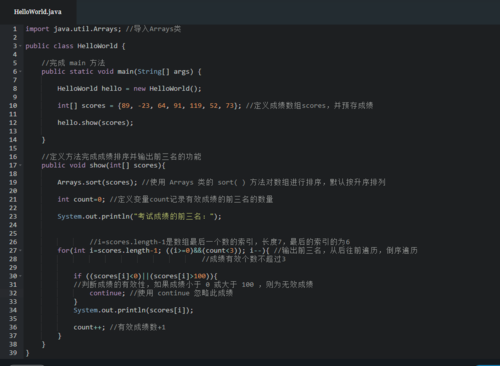Click the 'hello.show(scores);' statement
Viewport: 500px width, 366px height.
pyautogui.click(x=95, y=123)
